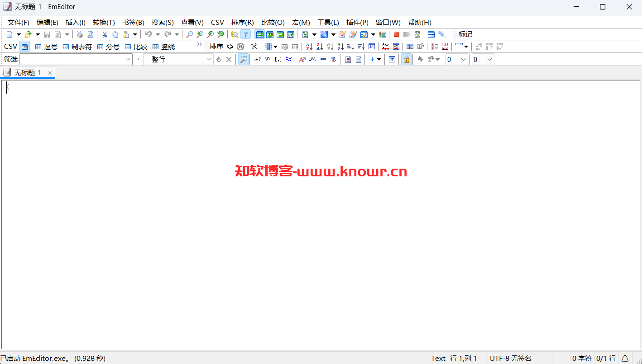Open the New file dropdown arrow
Viewport: 642px width, 364px height.
19,34
